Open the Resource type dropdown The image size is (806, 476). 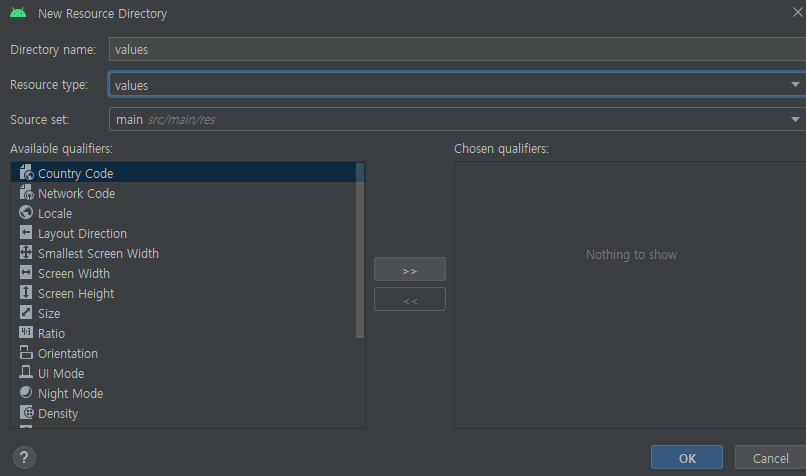tap(457, 85)
